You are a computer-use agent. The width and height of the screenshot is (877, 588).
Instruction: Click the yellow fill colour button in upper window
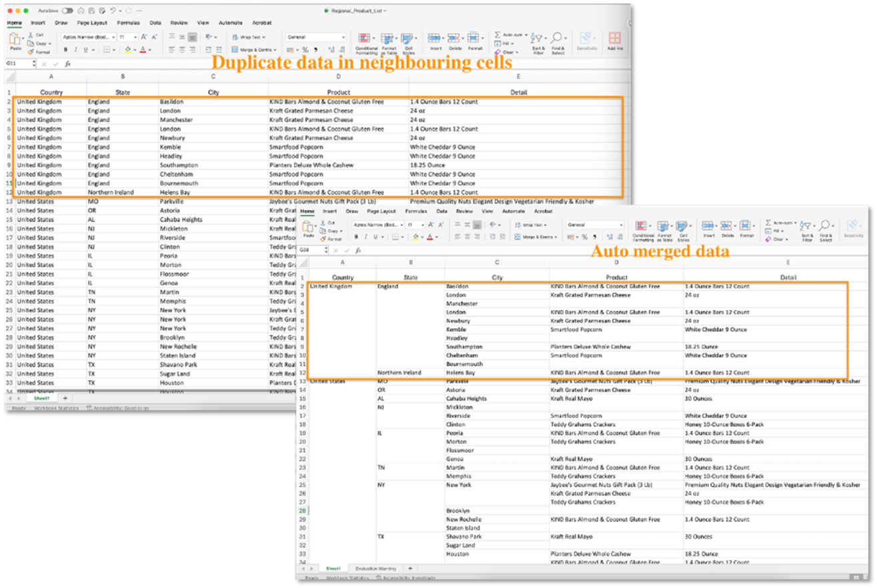pyautogui.click(x=127, y=50)
